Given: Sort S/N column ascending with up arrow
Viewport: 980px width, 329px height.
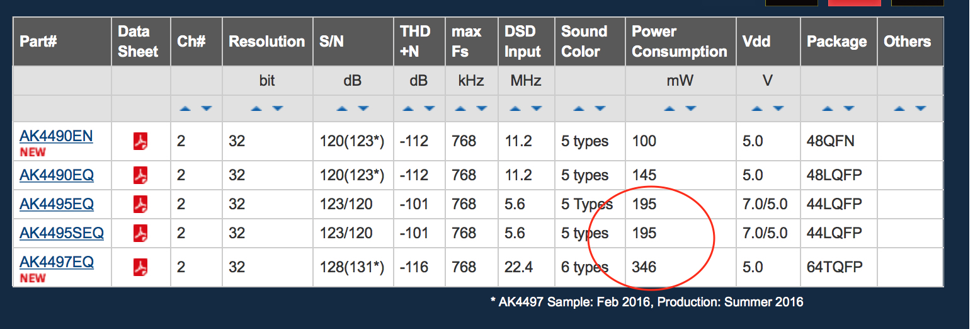Looking at the screenshot, I should [341, 108].
